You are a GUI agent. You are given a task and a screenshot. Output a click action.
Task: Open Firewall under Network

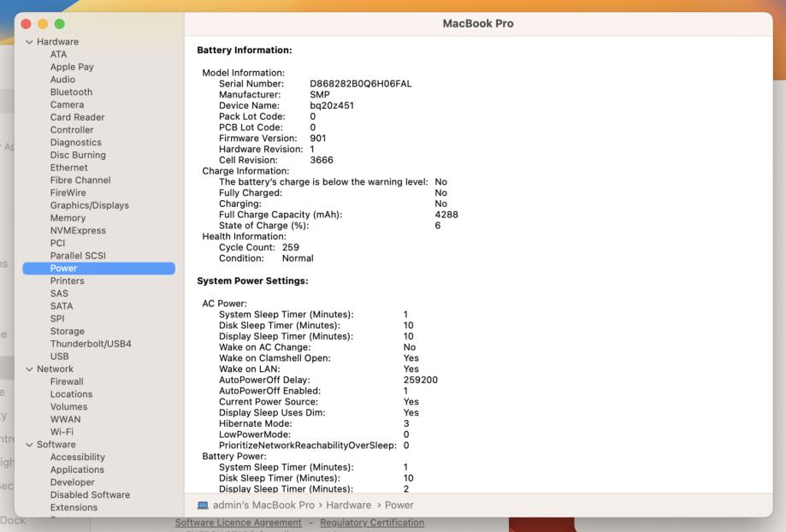[67, 381]
